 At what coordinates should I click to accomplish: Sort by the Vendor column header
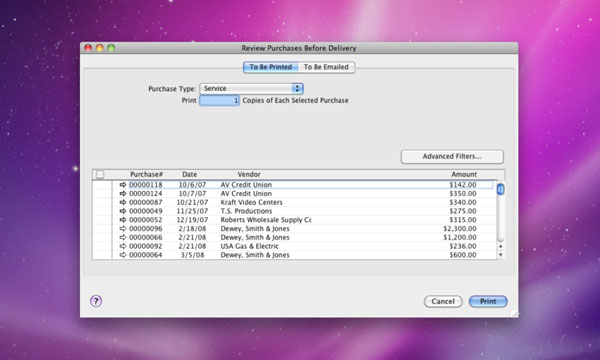[x=249, y=174]
